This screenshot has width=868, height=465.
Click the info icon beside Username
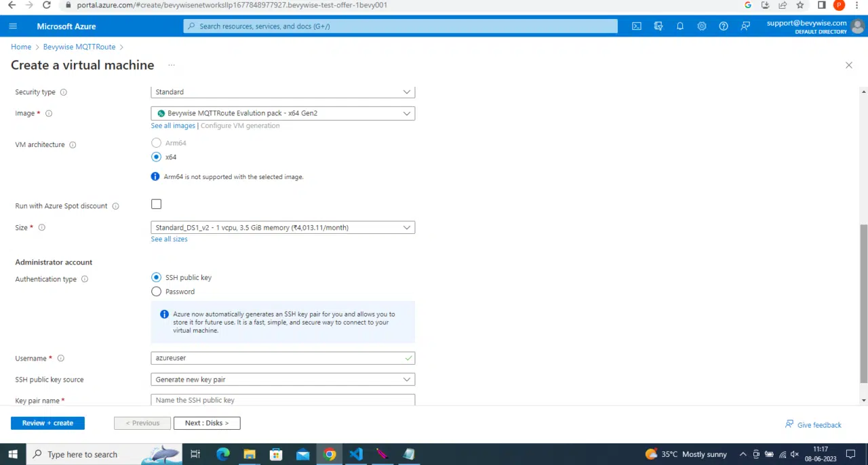point(61,359)
